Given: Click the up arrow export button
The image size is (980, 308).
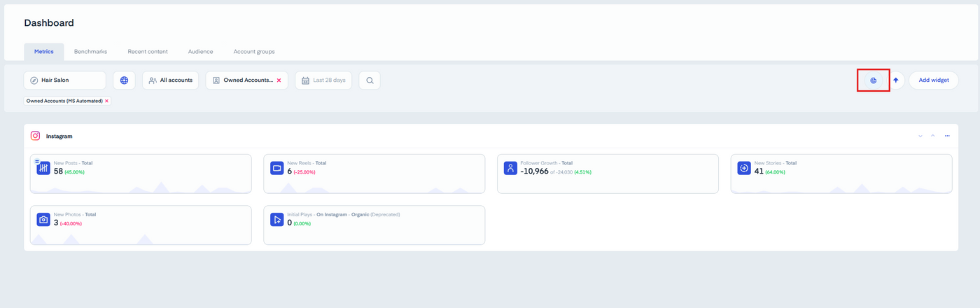Looking at the screenshot, I should pos(895,80).
